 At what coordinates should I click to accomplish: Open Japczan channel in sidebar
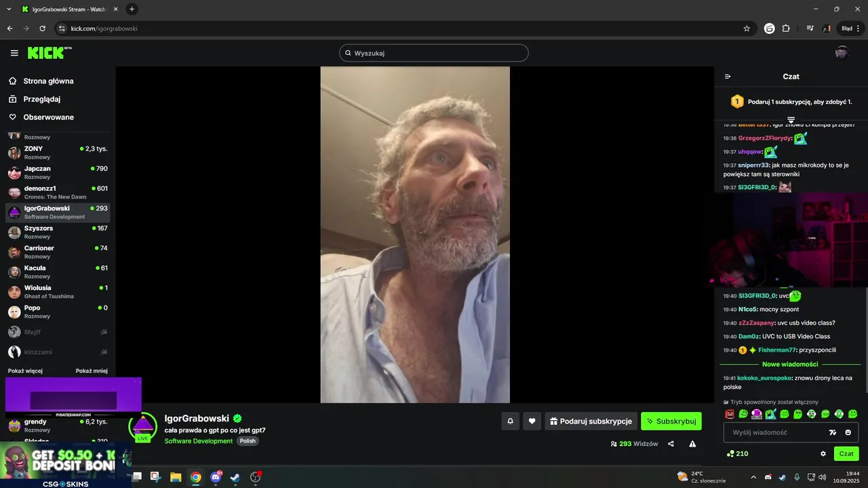(58, 172)
